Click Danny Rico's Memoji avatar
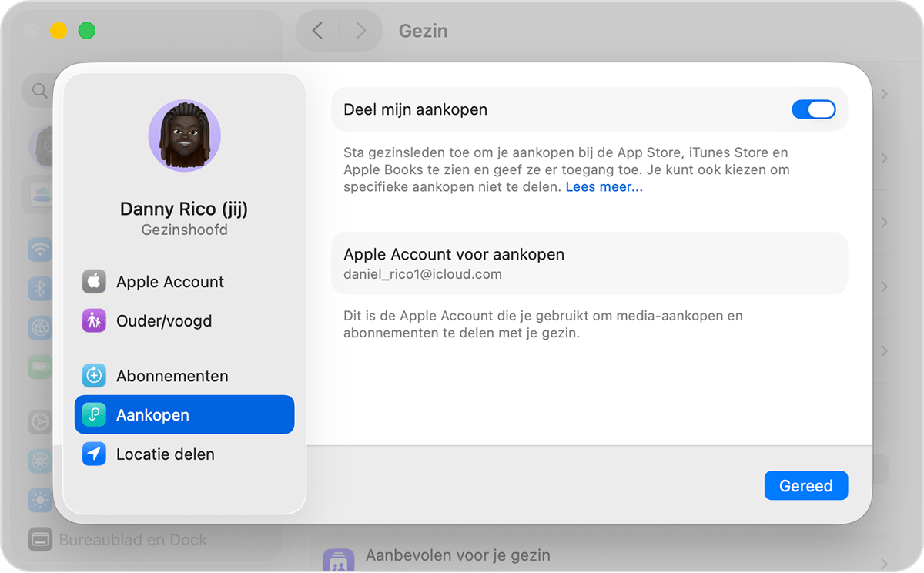This screenshot has width=924, height=573. tap(185, 136)
